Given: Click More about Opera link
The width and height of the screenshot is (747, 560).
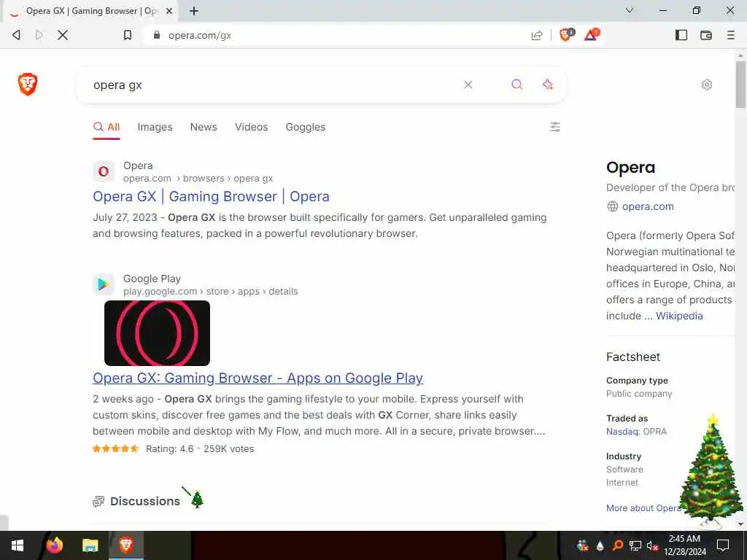Looking at the screenshot, I should point(643,508).
